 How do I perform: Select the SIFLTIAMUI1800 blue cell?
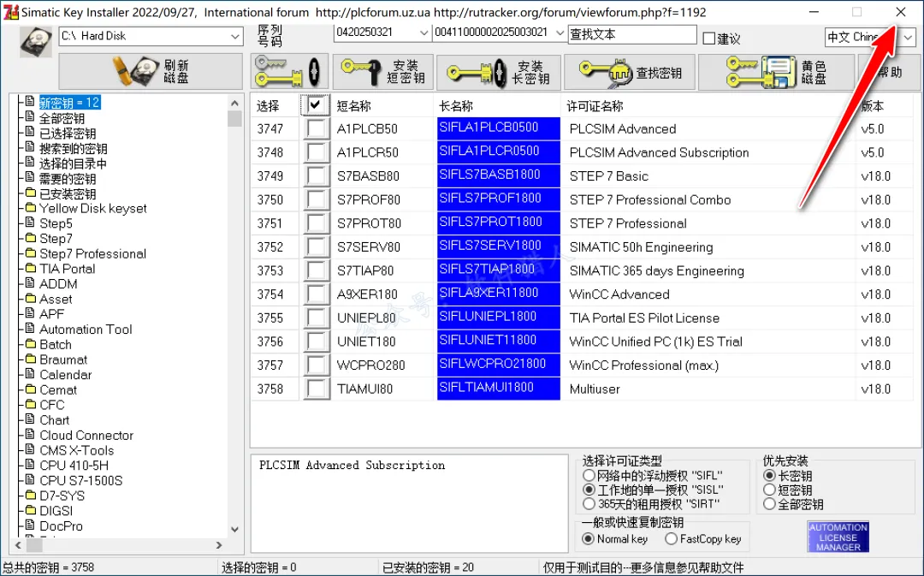coord(499,389)
